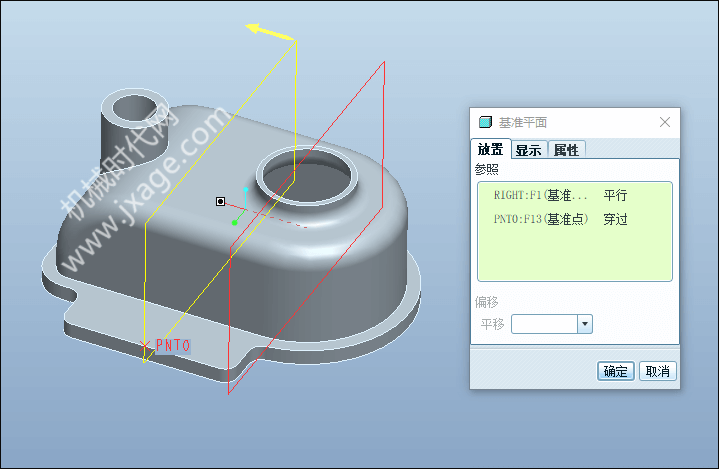Screen dimensions: 719x469
Task: Close the 基准平面 dialog
Action: (x=665, y=122)
